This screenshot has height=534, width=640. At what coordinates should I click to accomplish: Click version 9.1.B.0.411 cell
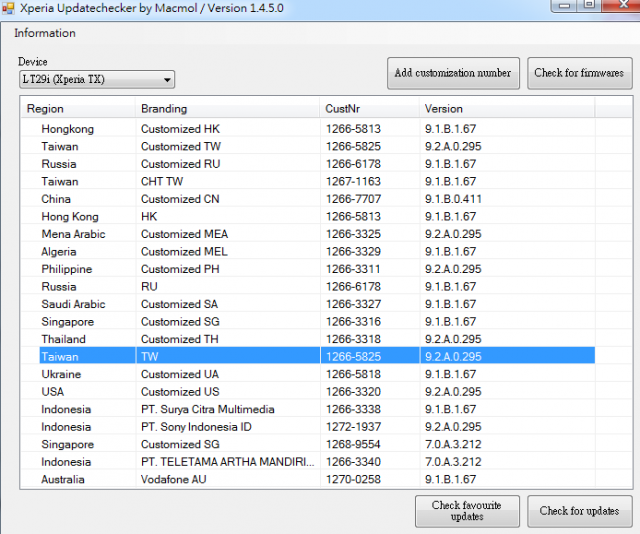(453, 199)
